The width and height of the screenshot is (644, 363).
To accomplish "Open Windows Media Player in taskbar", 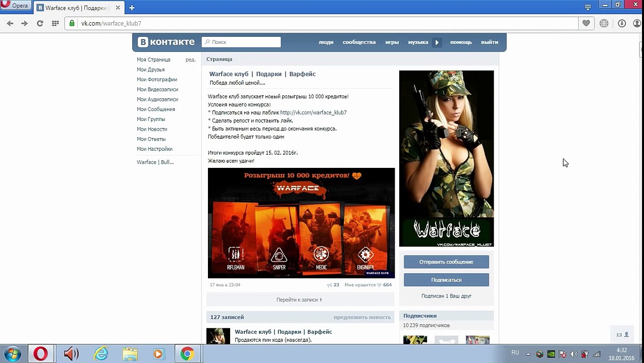I will pos(158,354).
